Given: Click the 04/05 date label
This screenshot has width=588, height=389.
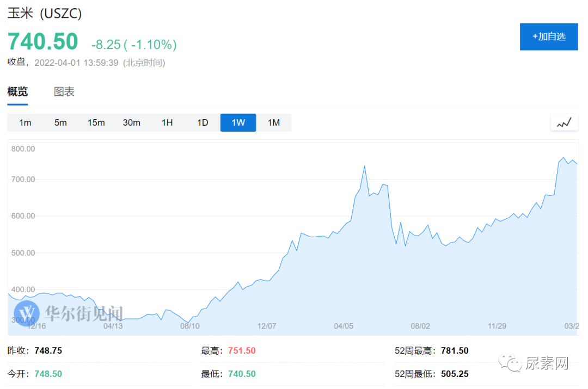Looking at the screenshot, I should point(344,326).
